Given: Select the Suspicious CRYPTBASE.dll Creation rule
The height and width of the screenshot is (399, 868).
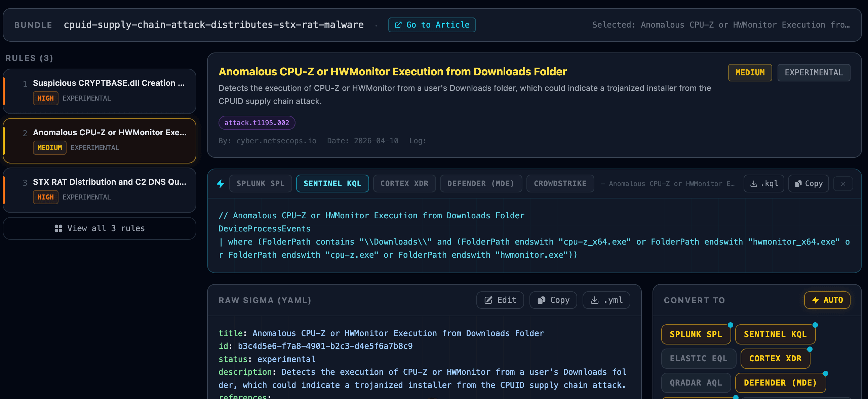Looking at the screenshot, I should (x=100, y=92).
